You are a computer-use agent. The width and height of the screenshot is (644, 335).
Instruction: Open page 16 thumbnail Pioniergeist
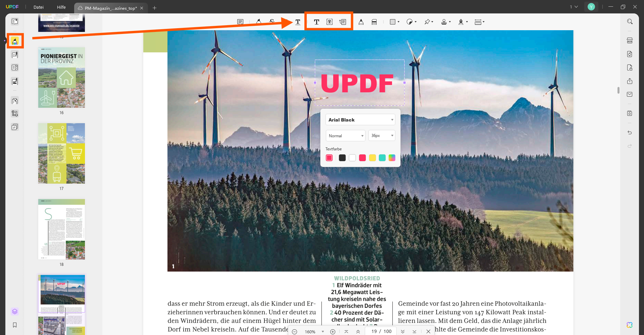tap(61, 78)
